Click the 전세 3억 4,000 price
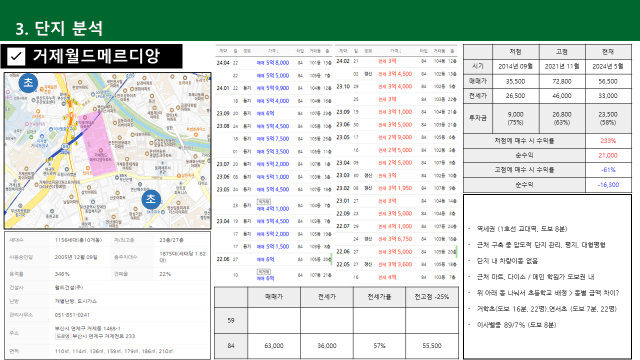Screen dimensions: 640x360 point(395,87)
